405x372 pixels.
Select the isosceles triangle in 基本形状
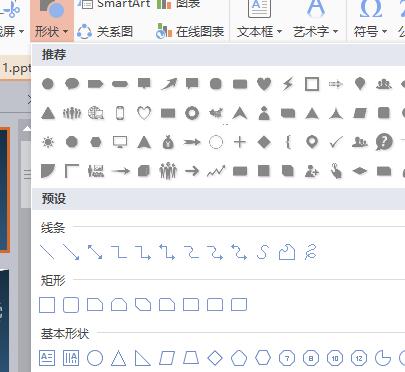click(x=119, y=358)
